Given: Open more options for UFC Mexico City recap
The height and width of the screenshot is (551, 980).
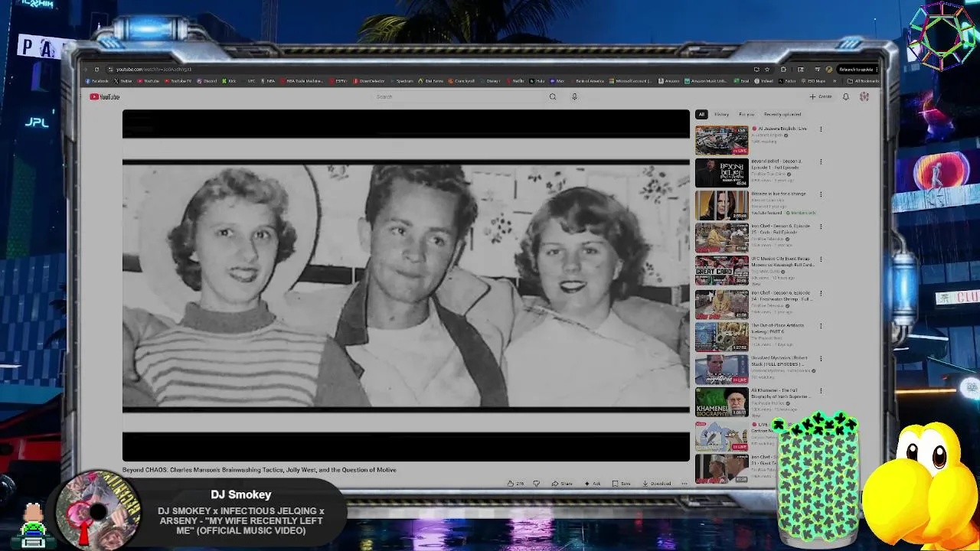Looking at the screenshot, I should 821,260.
